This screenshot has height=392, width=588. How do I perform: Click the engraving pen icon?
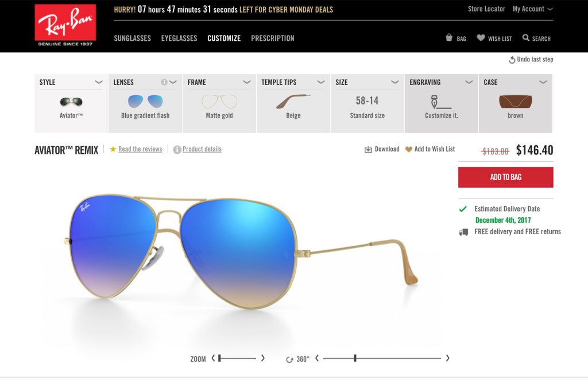[441, 102]
